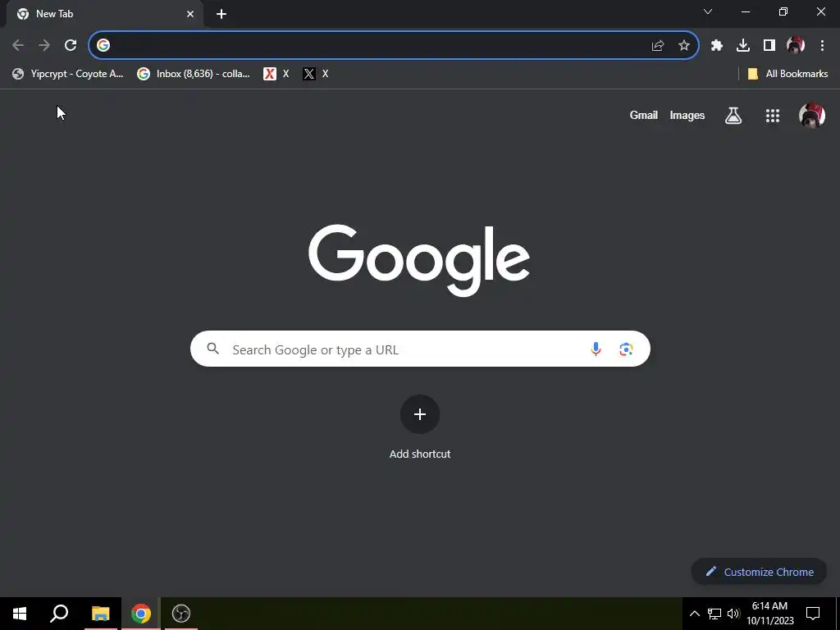Click the Google logo doodle
The height and width of the screenshot is (630, 840).
[419, 260]
